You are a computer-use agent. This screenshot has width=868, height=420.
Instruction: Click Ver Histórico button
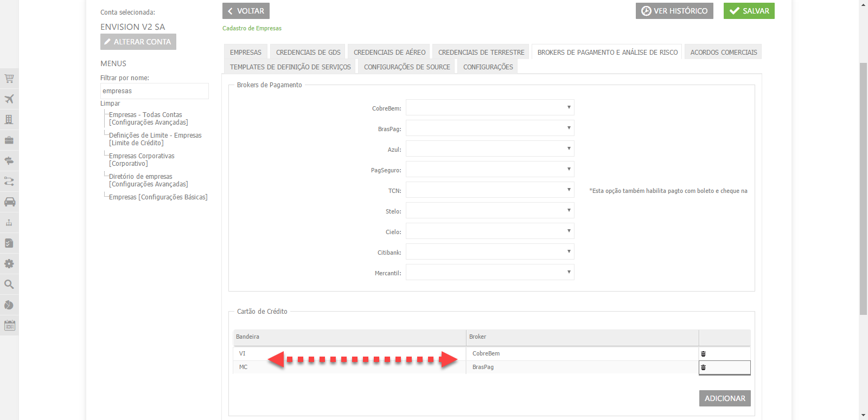coord(674,11)
